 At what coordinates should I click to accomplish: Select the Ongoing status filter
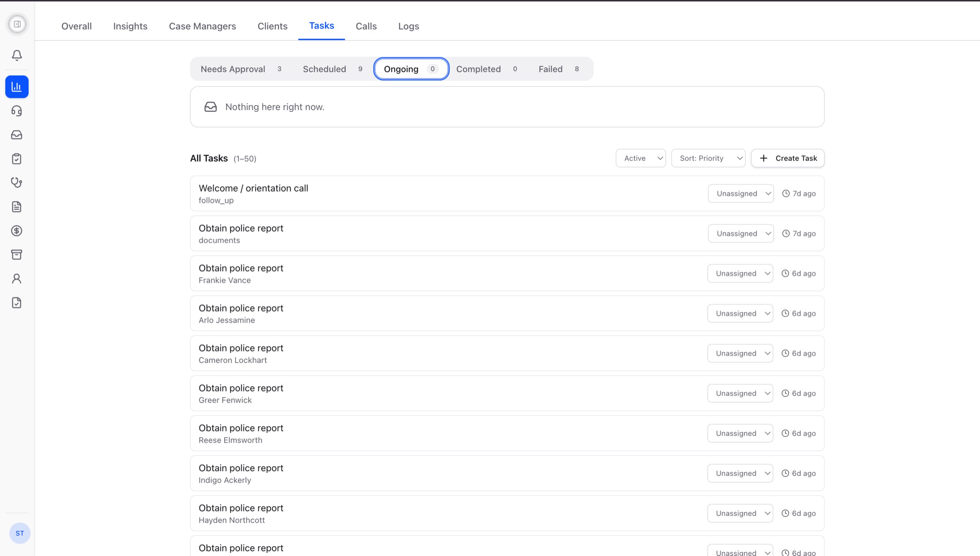tap(411, 69)
